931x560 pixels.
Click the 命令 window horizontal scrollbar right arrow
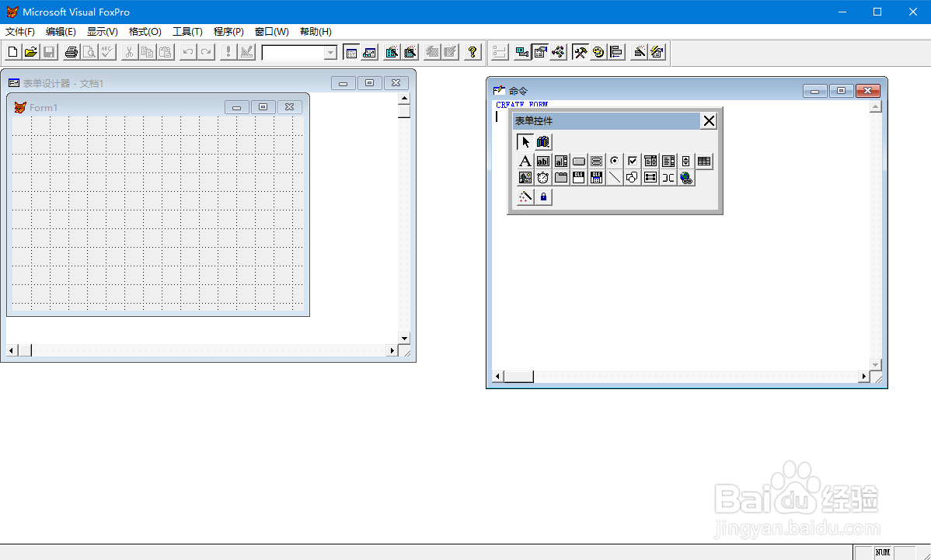[x=864, y=376]
